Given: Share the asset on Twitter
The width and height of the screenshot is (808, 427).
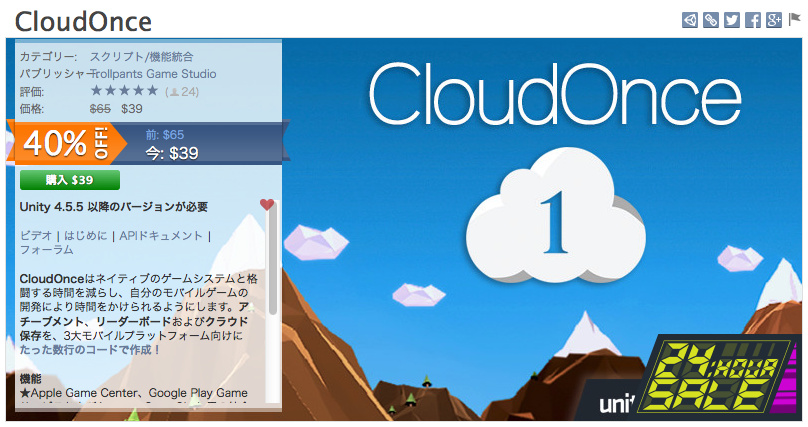Looking at the screenshot, I should pyautogui.click(x=732, y=20).
